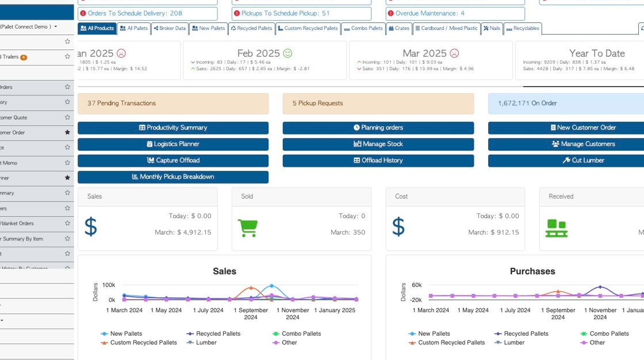Hide Combo Pallets series in Sales chart
This screenshot has width=644, height=360.
[296, 334]
